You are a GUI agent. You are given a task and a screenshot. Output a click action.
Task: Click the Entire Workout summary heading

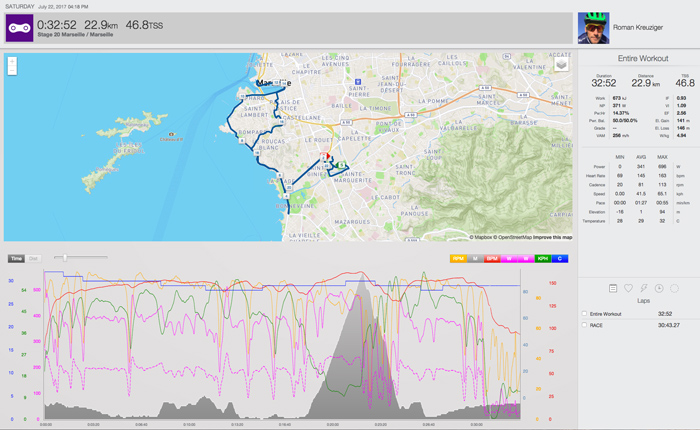pyautogui.click(x=643, y=58)
